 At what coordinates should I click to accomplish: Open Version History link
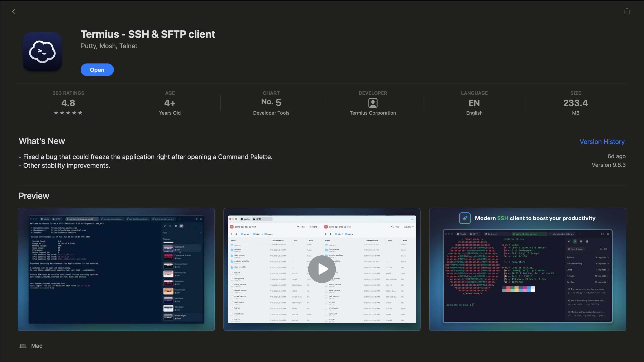coord(602,142)
